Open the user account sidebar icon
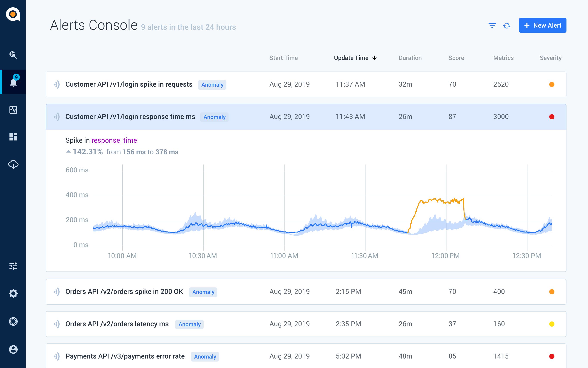The image size is (588, 368). [x=13, y=349]
